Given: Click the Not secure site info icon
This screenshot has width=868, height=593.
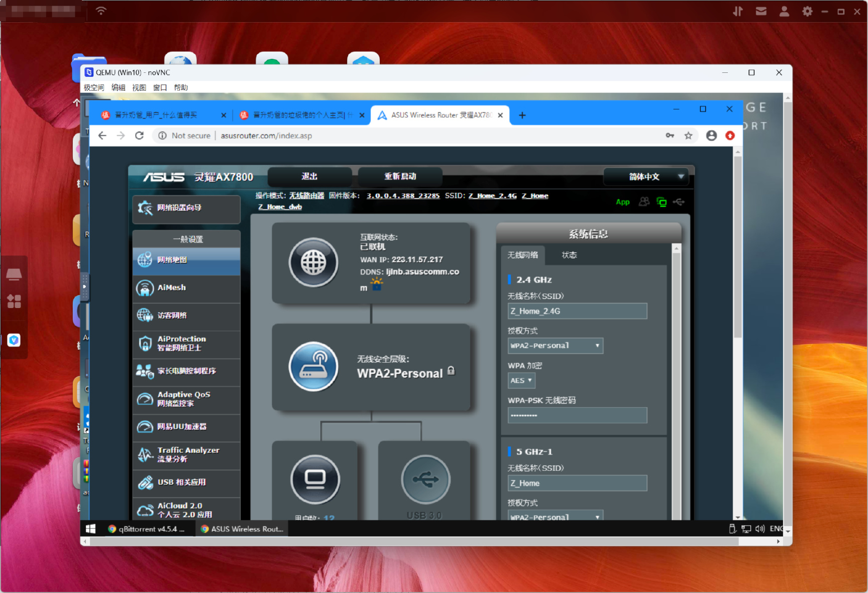Looking at the screenshot, I should pos(162,136).
